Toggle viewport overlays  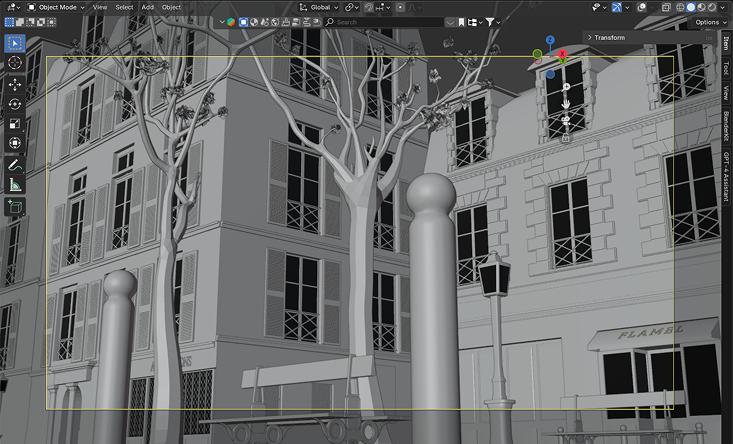click(642, 7)
